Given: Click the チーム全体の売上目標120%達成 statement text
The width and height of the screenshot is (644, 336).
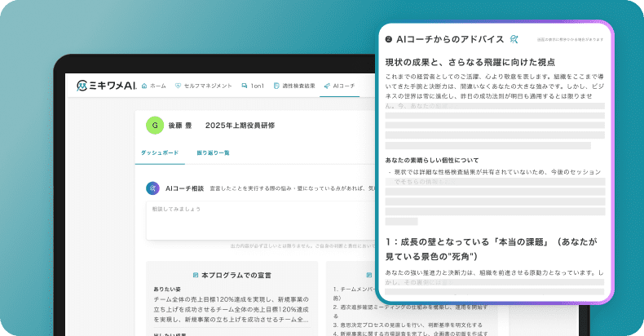Looking at the screenshot, I should click(x=232, y=309).
